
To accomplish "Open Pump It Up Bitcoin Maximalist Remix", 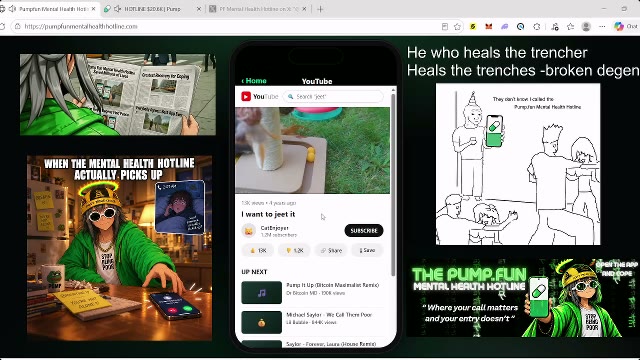I will coord(332,285).
